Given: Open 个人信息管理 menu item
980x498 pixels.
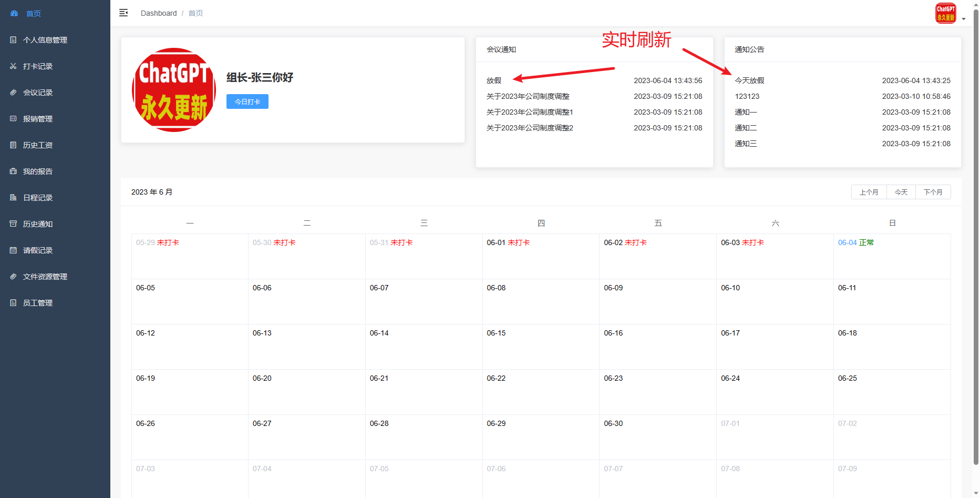Looking at the screenshot, I should click(x=45, y=40).
